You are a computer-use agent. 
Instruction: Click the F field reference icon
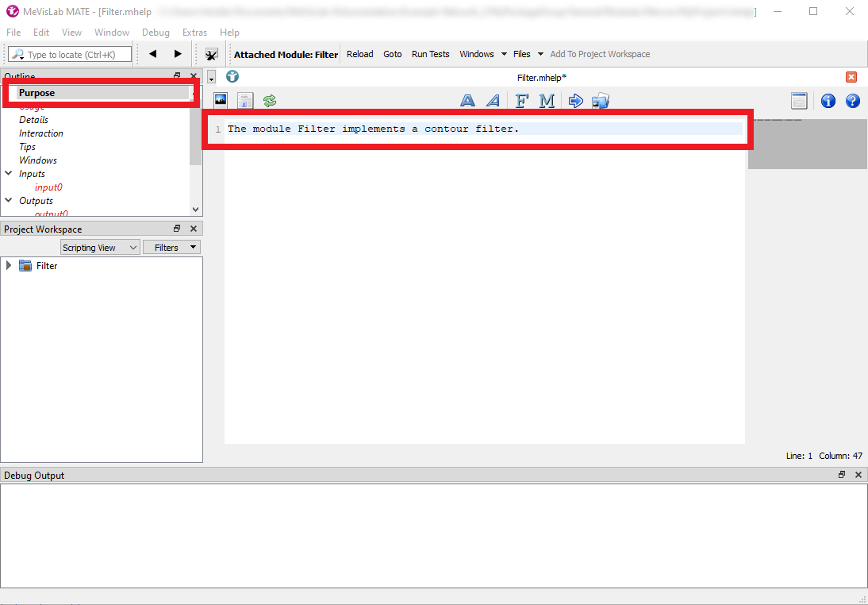pos(521,101)
